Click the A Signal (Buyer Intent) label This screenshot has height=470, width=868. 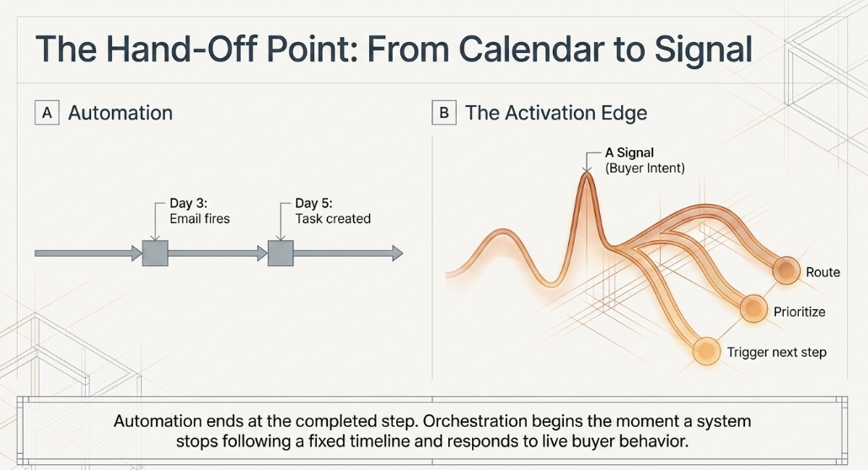pyautogui.click(x=645, y=161)
